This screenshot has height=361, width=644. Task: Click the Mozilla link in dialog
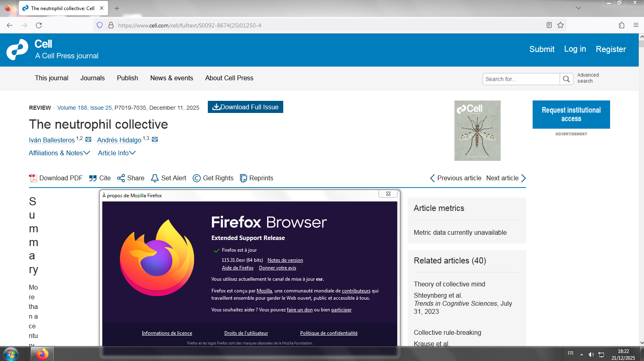tap(264, 291)
